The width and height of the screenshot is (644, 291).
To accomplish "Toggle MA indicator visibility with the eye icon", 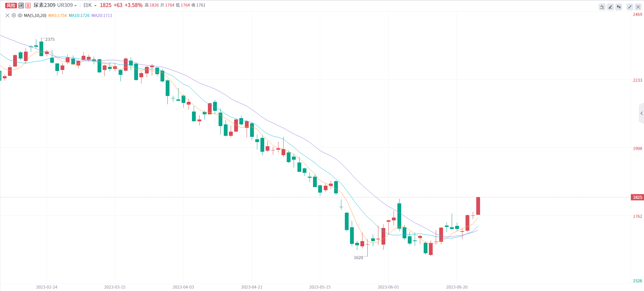I will click(20, 15).
